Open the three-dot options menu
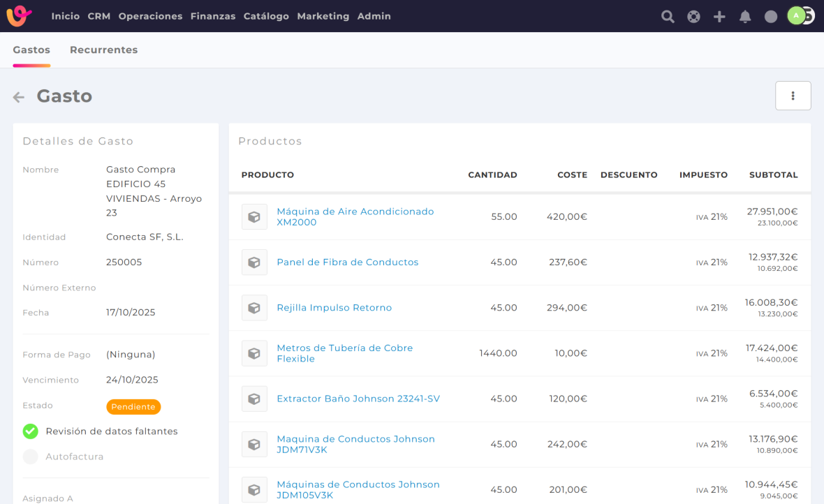This screenshot has height=504, width=824. (x=793, y=96)
